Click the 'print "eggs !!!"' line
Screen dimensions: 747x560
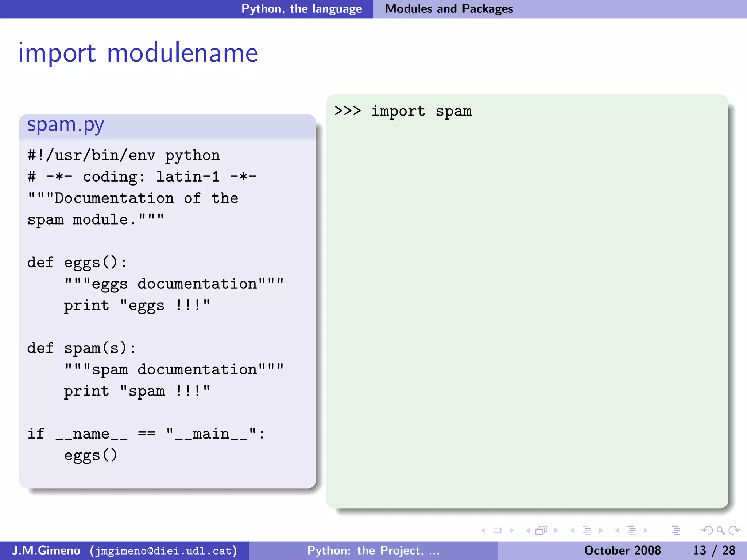tap(137, 306)
